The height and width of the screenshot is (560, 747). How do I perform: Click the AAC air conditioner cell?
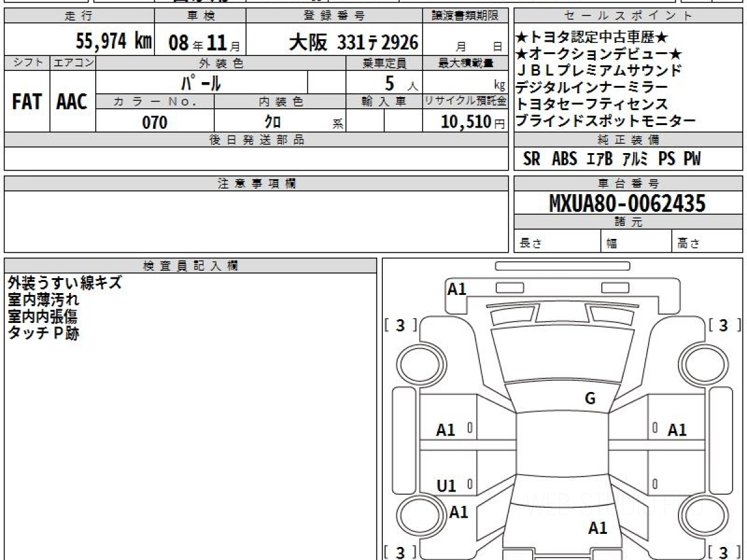(72, 102)
